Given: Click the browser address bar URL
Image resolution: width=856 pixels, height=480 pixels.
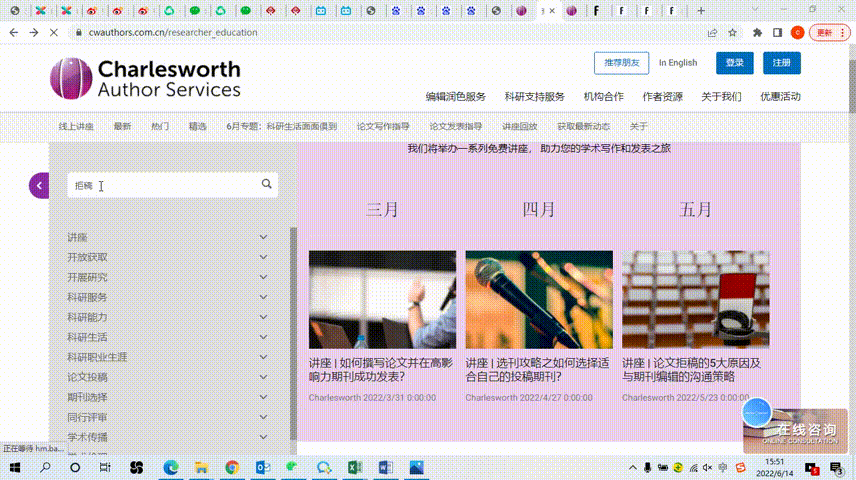Looking at the screenshot, I should pyautogui.click(x=173, y=33).
